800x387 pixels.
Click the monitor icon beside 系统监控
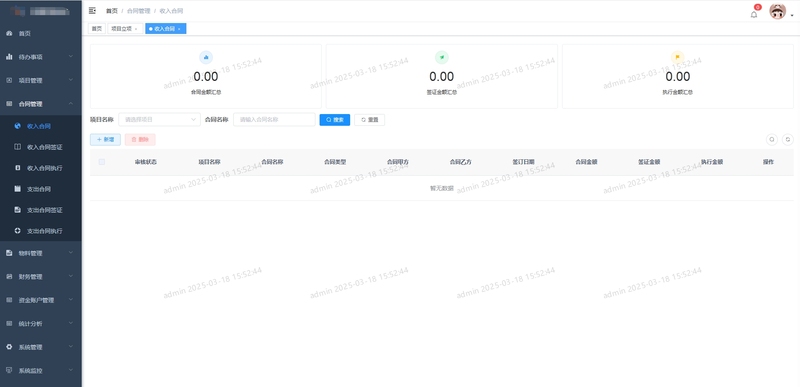click(9, 370)
